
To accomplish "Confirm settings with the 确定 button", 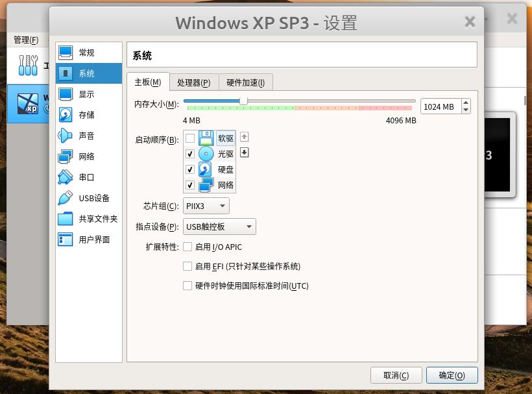I will tap(452, 375).
